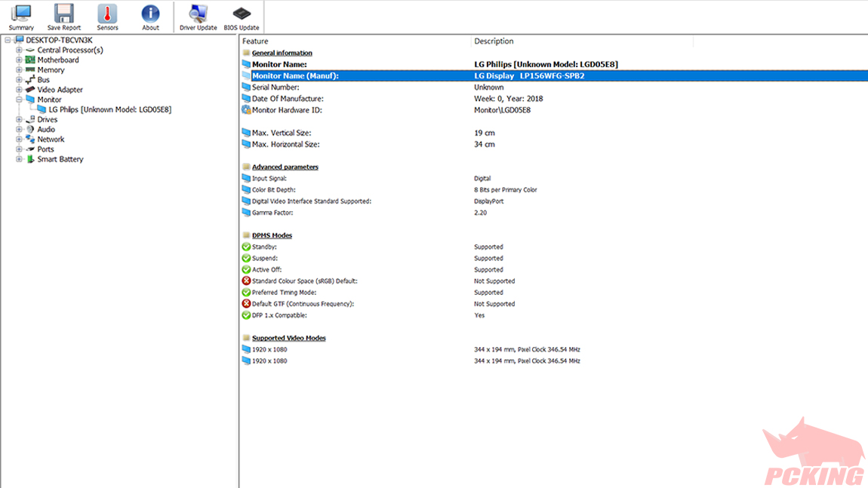Click the Network tree item
The image size is (868, 488).
click(x=51, y=140)
